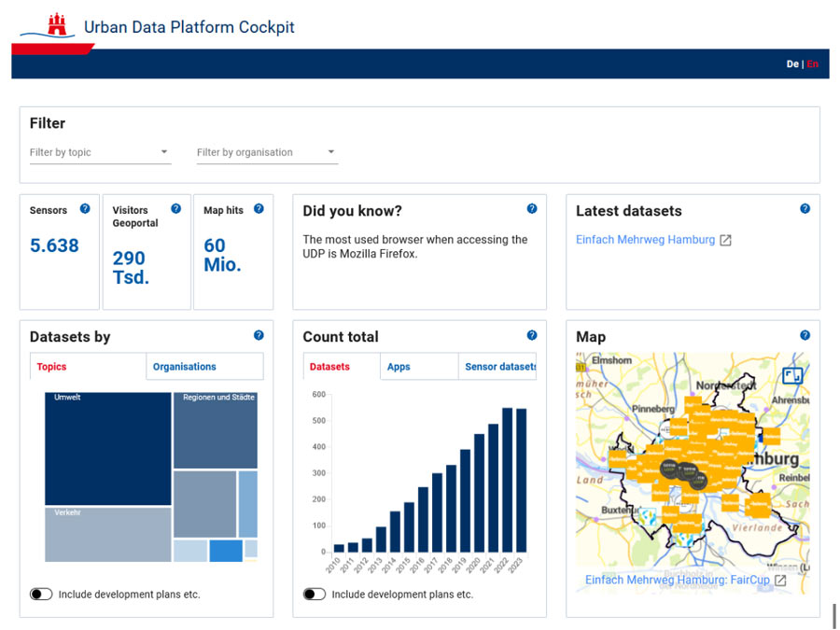Open help icon for Sensors card
The width and height of the screenshot is (840, 630).
(x=85, y=209)
